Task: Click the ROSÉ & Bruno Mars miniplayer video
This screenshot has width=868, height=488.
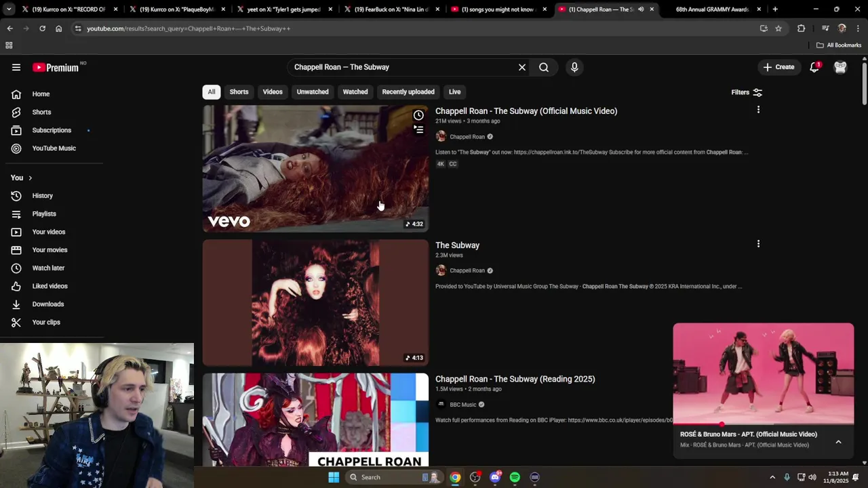Action: (764, 373)
